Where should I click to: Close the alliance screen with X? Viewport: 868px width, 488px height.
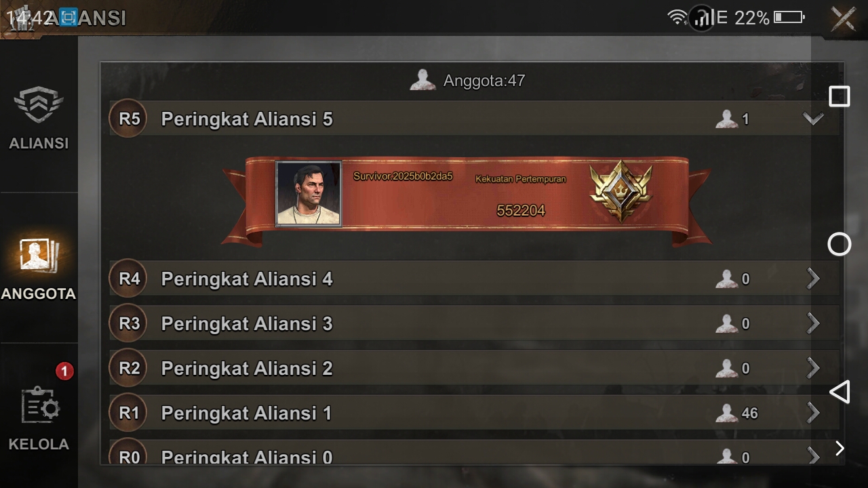point(844,18)
